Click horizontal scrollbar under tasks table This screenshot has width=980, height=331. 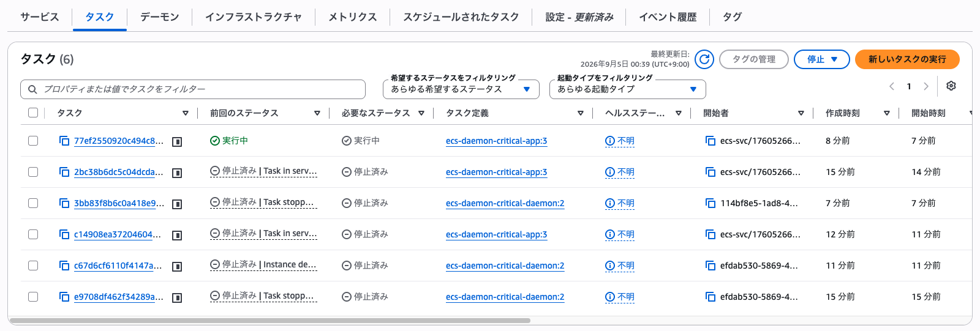[x=270, y=321]
